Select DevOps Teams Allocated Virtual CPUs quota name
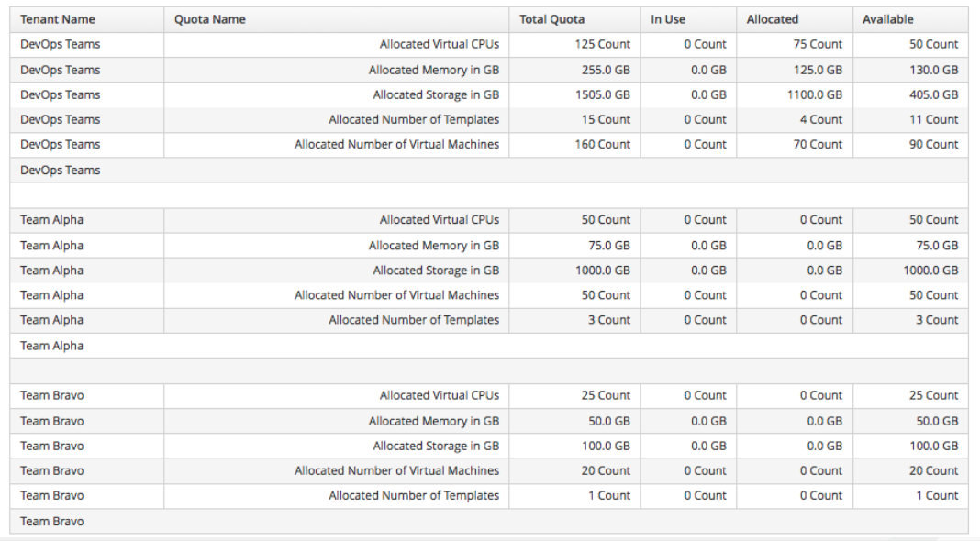 (x=440, y=44)
